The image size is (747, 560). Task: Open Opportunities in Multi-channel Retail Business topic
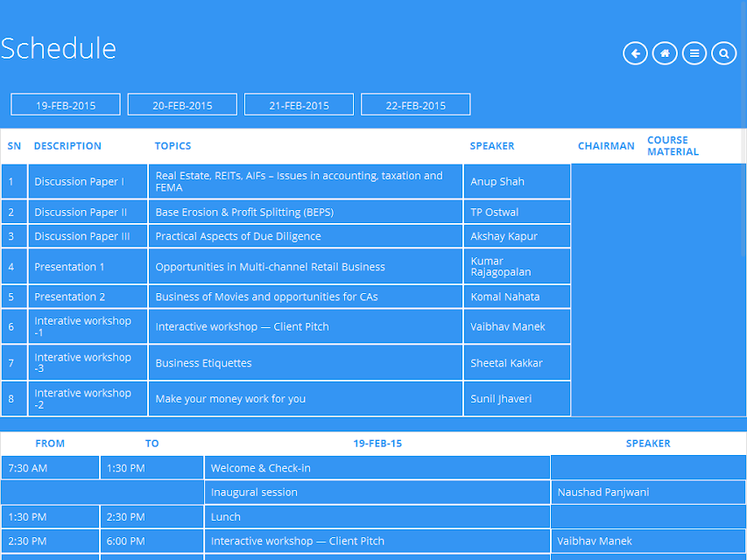tap(306, 267)
